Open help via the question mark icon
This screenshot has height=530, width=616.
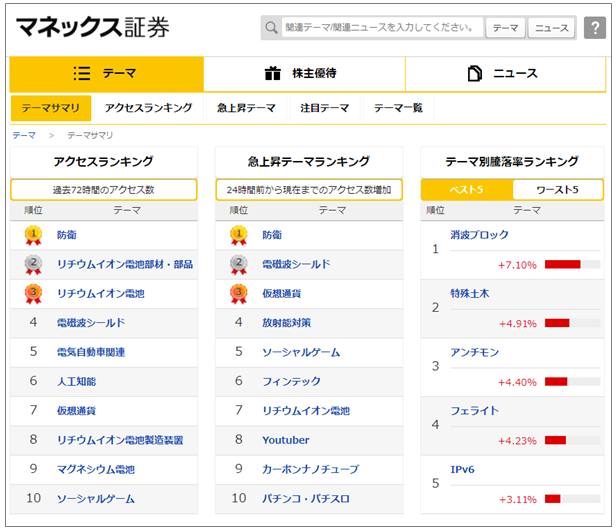pyautogui.click(x=595, y=28)
